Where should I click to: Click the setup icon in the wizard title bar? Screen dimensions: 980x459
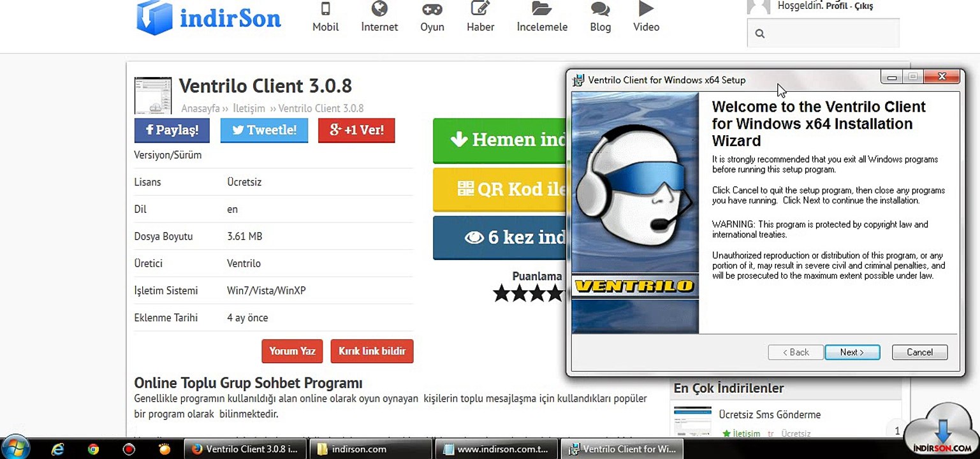click(x=578, y=80)
